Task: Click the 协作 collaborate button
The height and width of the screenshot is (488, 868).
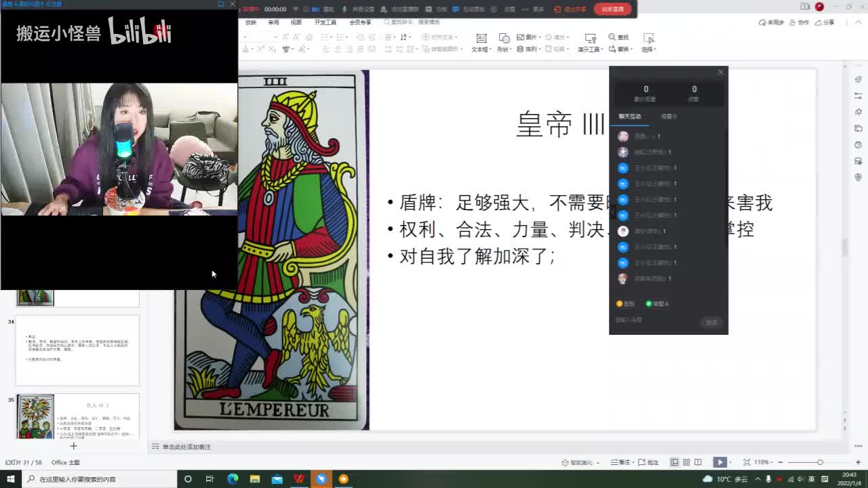Action: [x=800, y=22]
